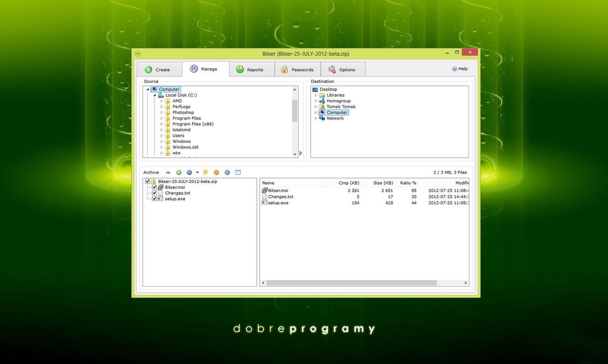Collapse the Local Disk (C:) node
The image size is (608, 364).
click(x=155, y=95)
